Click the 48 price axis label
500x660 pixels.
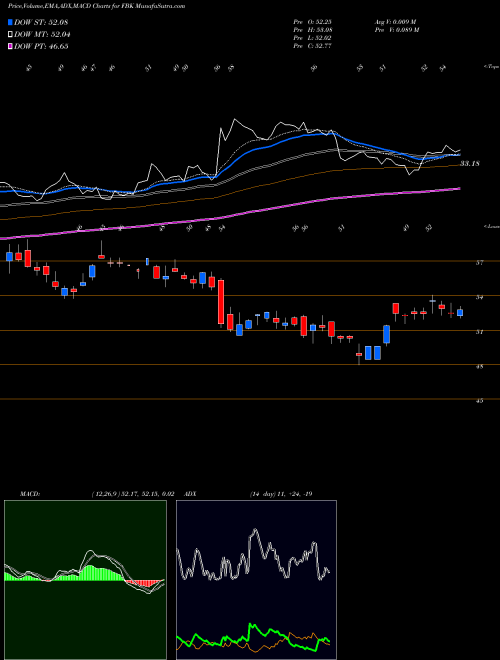[x=479, y=366]
